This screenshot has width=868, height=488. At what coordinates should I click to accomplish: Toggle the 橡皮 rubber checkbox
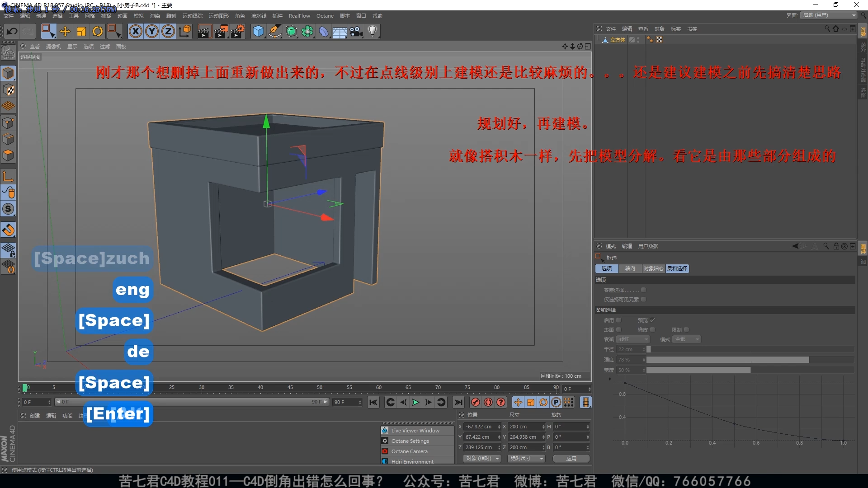pos(652,330)
